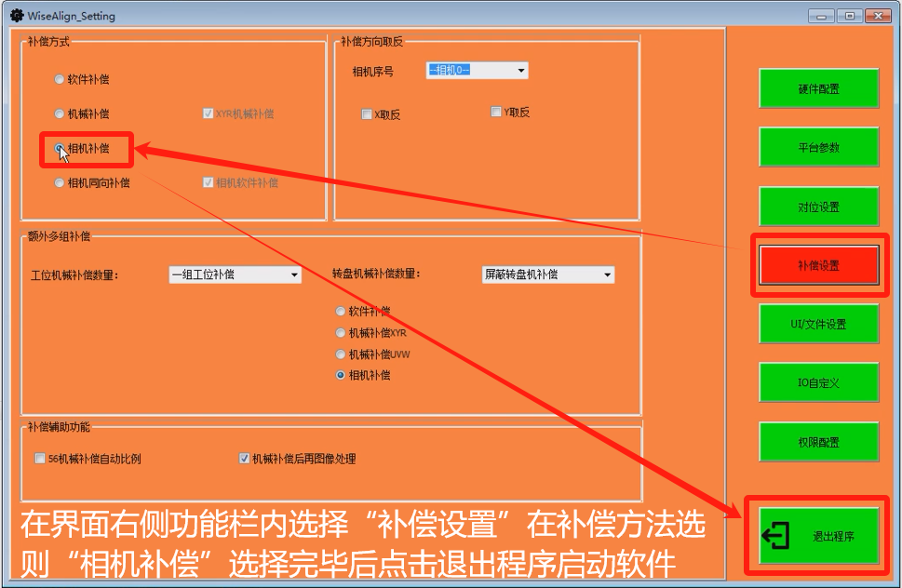Choose the 相机补偿 radio option in 补偿方式
902x588 pixels.
[60, 149]
